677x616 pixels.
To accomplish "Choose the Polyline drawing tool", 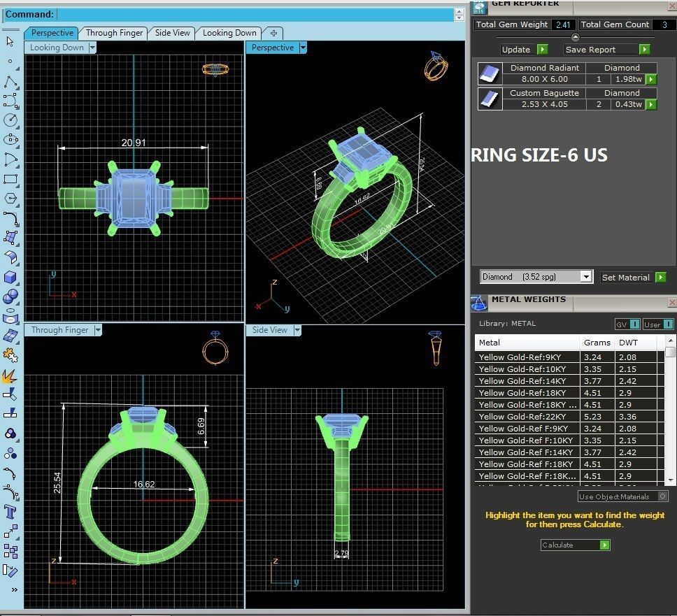I will coord(10,82).
